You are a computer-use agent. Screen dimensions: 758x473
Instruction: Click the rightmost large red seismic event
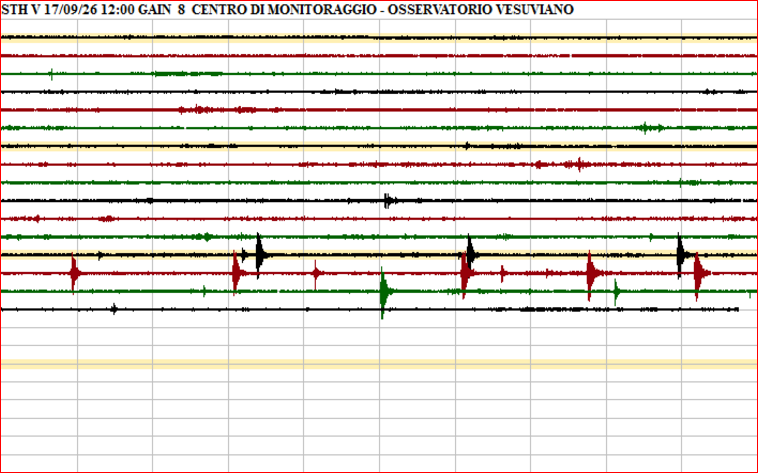point(698,272)
